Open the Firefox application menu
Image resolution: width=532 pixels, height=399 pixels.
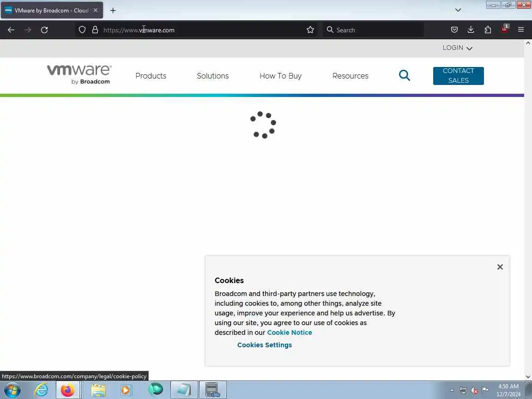[521, 30]
